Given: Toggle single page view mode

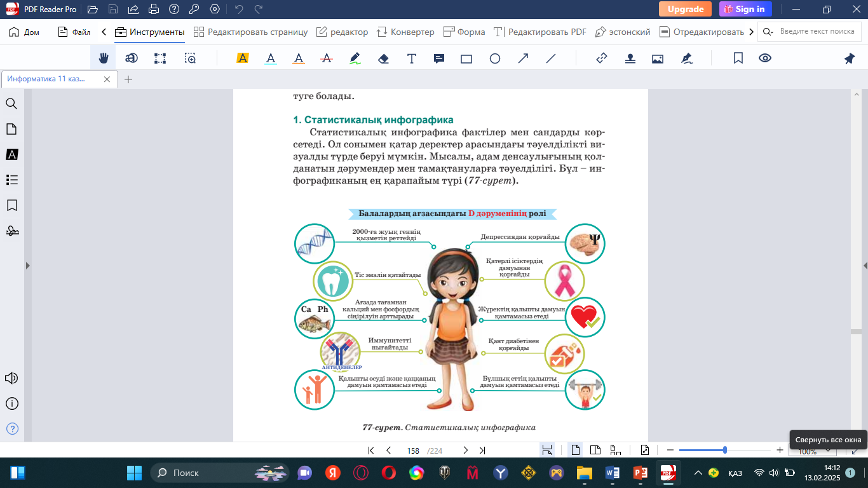Looking at the screenshot, I should (576, 451).
